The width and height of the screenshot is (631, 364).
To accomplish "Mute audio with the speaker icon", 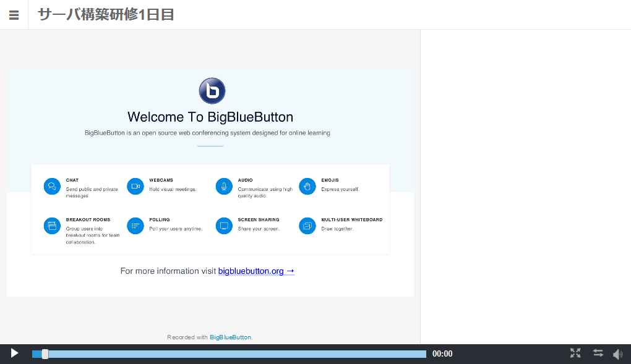I will point(617,354).
